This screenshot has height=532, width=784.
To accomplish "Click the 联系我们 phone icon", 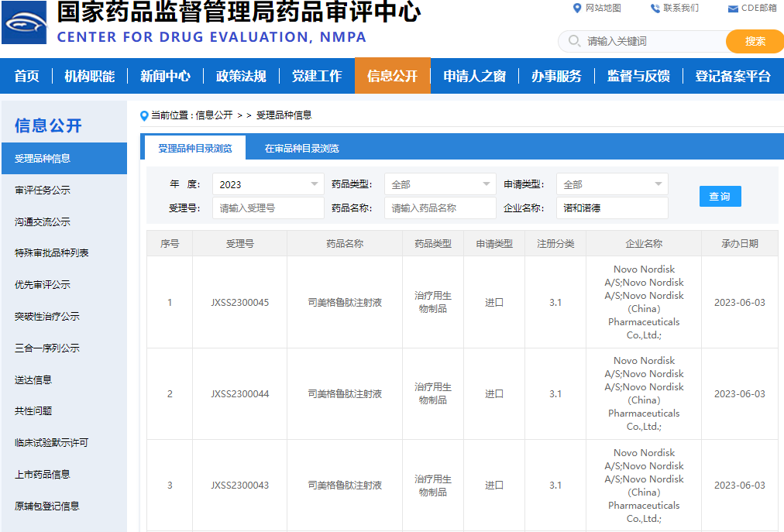I will click(655, 8).
